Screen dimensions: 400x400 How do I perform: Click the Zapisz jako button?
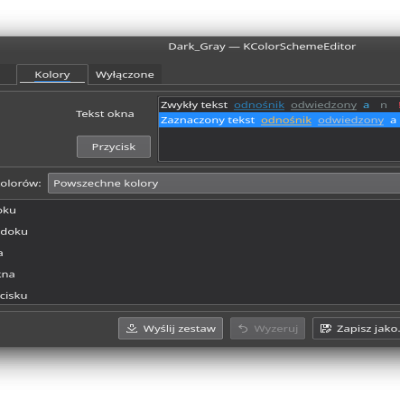pos(356,329)
